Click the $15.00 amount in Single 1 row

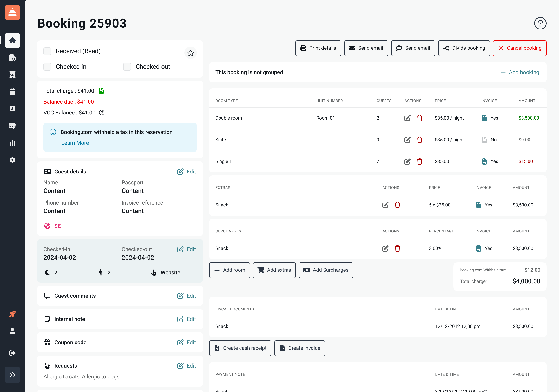pyautogui.click(x=525, y=161)
